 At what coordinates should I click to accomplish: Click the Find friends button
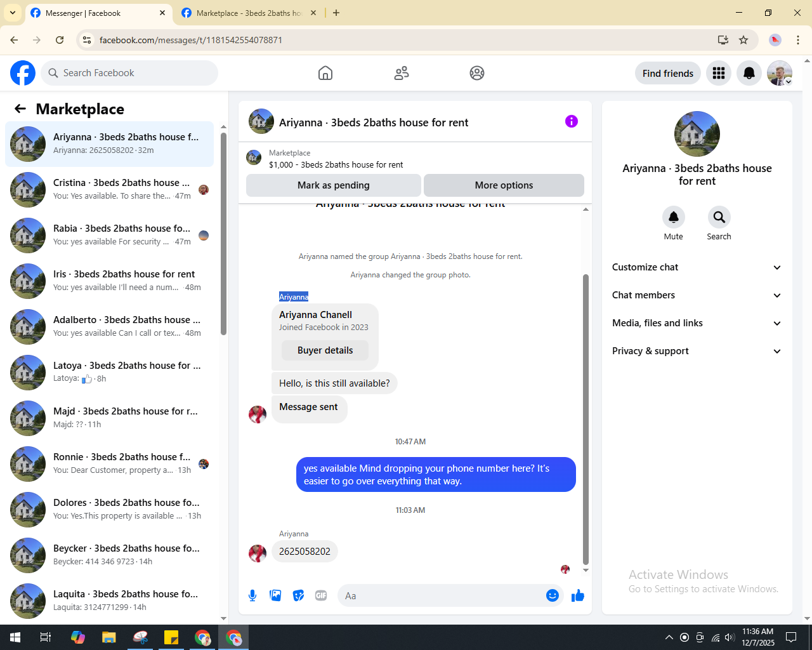click(668, 73)
